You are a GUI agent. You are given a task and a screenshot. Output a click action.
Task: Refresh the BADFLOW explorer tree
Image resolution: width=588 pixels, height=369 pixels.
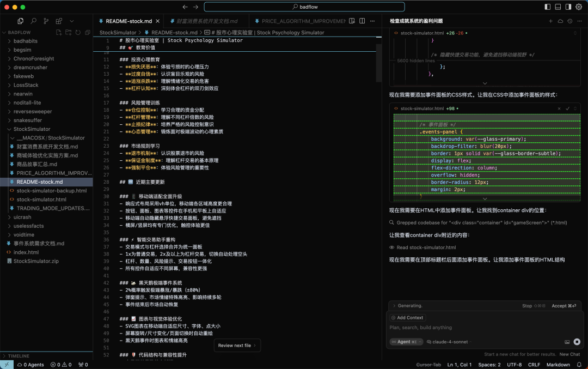click(x=78, y=33)
